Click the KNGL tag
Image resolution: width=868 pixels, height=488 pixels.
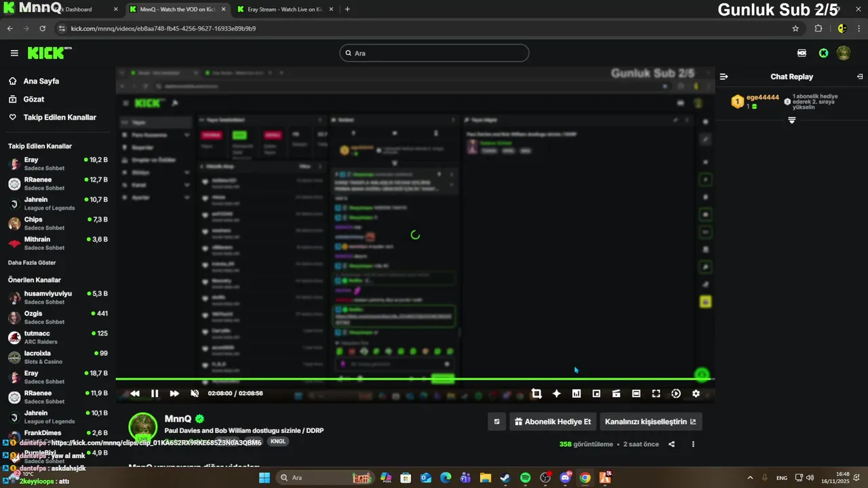pos(278,441)
